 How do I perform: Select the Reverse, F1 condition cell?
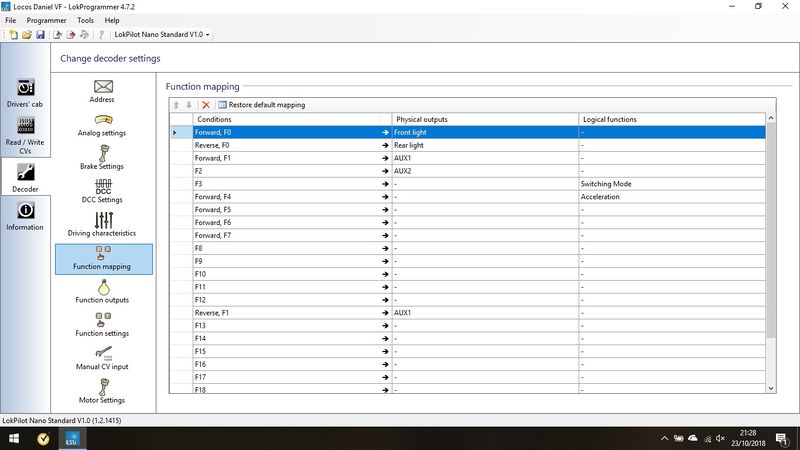(x=292, y=313)
